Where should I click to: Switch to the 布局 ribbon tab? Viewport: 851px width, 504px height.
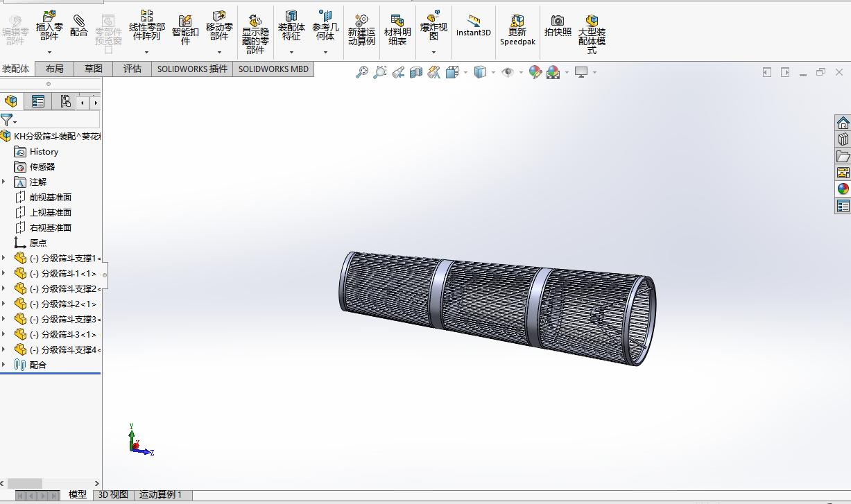tap(55, 69)
